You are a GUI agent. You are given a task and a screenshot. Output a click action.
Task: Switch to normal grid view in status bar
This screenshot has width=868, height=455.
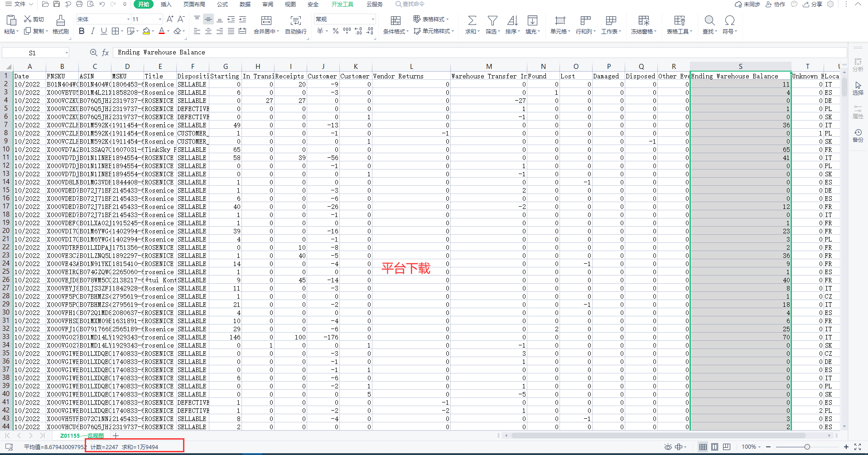click(703, 447)
